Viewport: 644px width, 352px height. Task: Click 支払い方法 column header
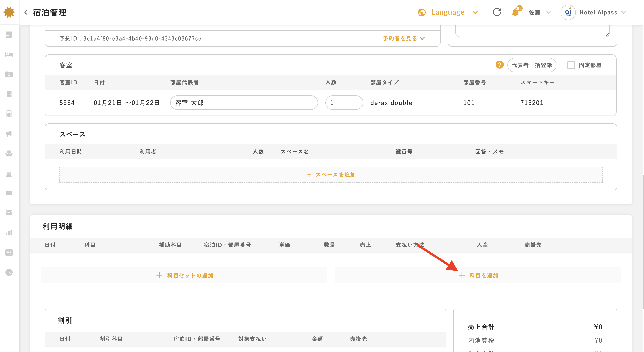click(410, 245)
